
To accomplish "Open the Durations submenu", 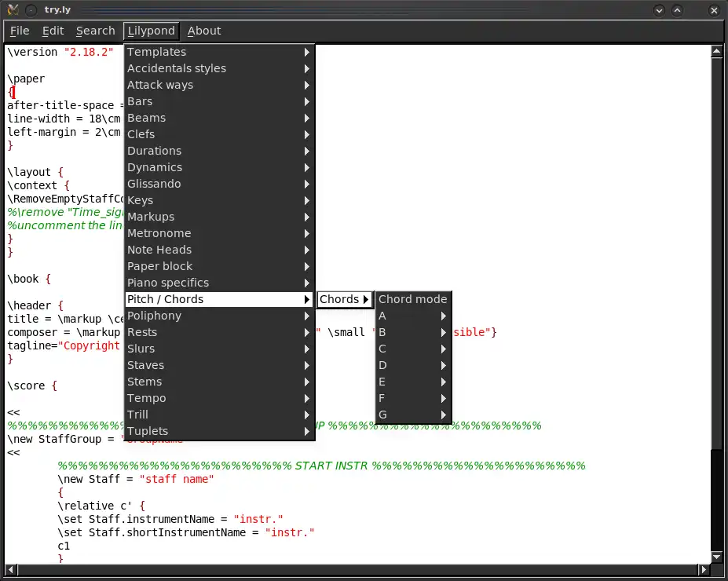I will coord(219,151).
